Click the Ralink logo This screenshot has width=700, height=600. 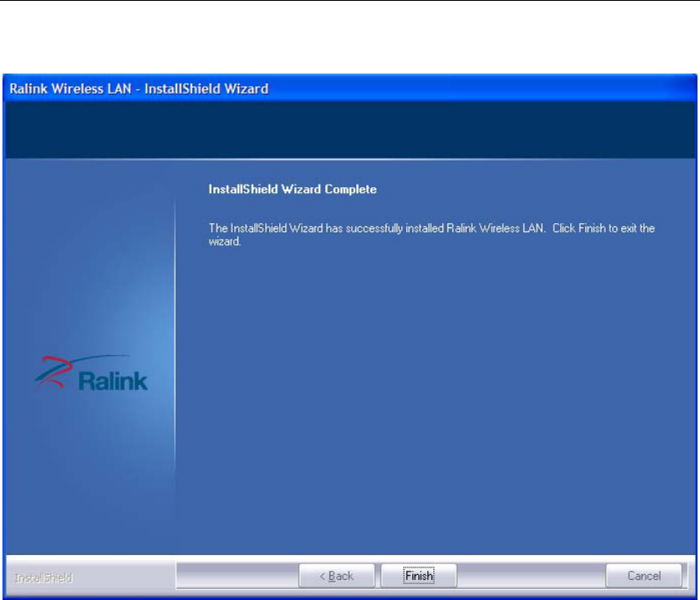point(91,374)
